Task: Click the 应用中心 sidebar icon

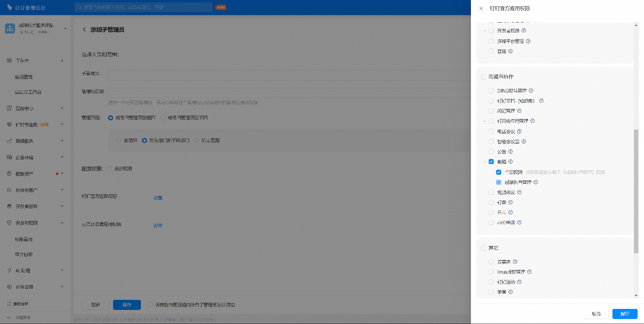Action: [x=9, y=108]
